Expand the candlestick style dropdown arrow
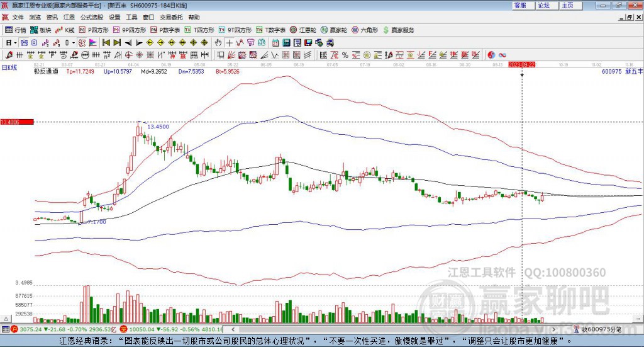This screenshot has height=347, width=644. pyautogui.click(x=74, y=43)
